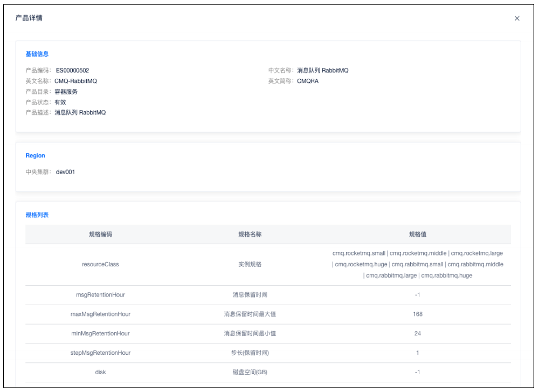Click 产品描述 value 消息队列 RabbitMQ
The height and width of the screenshot is (392, 539).
80,113
